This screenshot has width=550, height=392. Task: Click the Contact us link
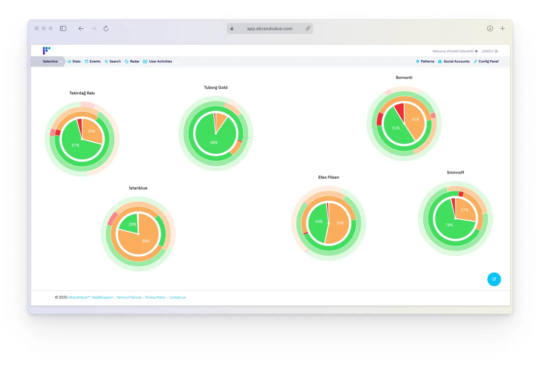point(177,297)
